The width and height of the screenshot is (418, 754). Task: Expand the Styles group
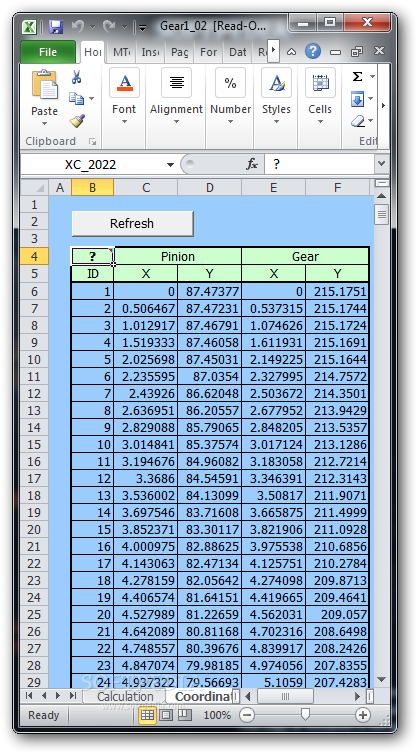coord(276,98)
